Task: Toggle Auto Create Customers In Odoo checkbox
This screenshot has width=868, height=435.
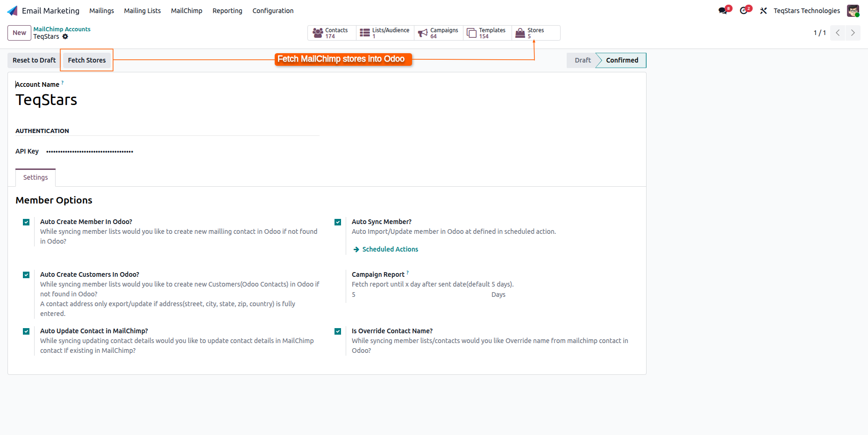Action: 26,275
